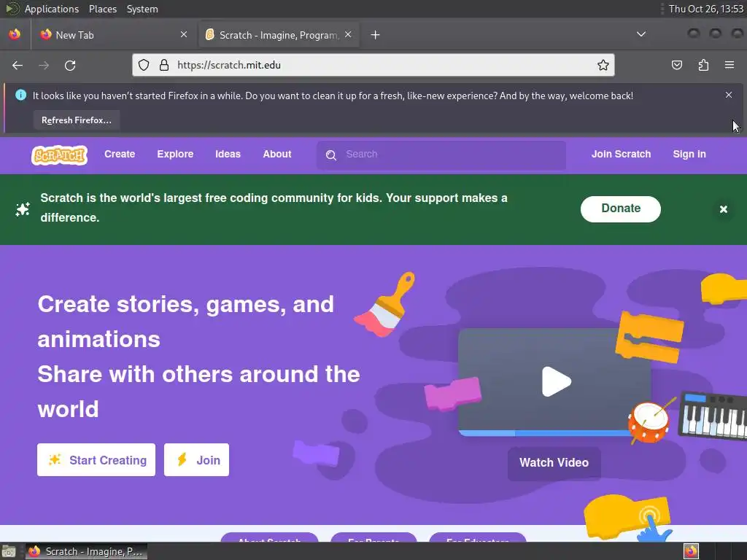
Task: Go back using browser back arrow
Action: pyautogui.click(x=18, y=65)
